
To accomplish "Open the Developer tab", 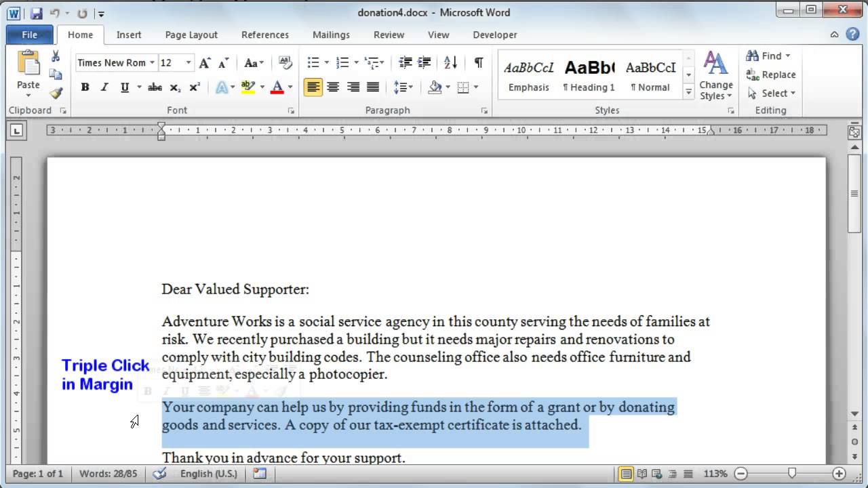I will pos(495,35).
